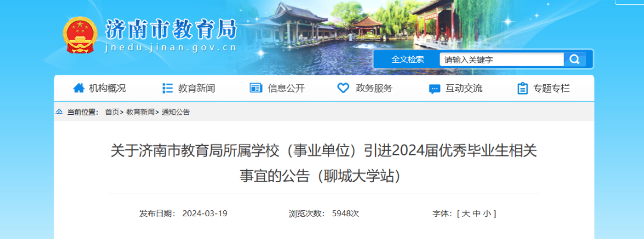Image resolution: width=644 pixels, height=239 pixels.
Task: Click the house icon beside 机构概况
Action: [79, 88]
